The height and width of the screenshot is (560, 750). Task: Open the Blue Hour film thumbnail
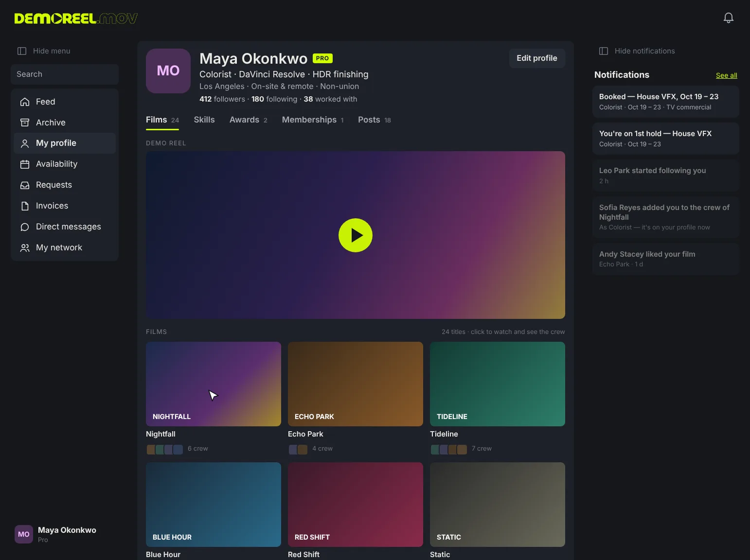[x=214, y=505]
